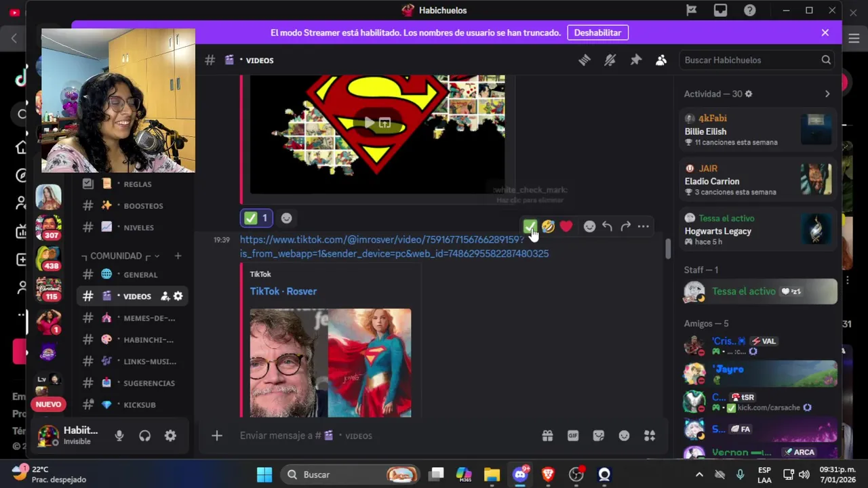
Task: Open the Windows Start button
Action: click(264, 474)
